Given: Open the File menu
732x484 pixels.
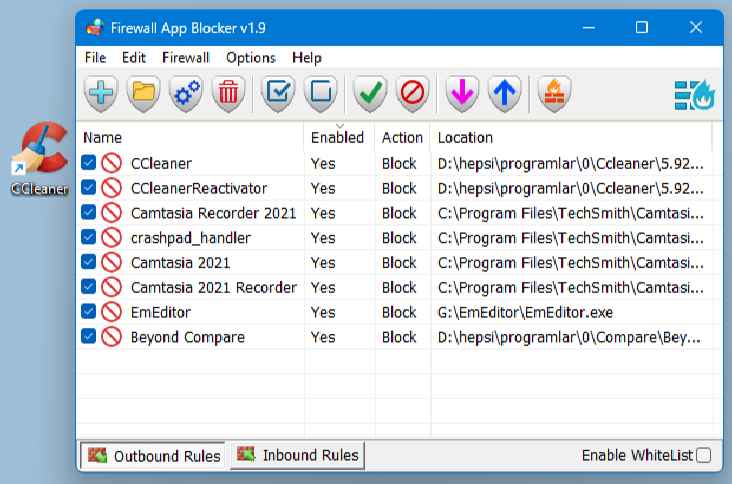Looking at the screenshot, I should click(95, 58).
